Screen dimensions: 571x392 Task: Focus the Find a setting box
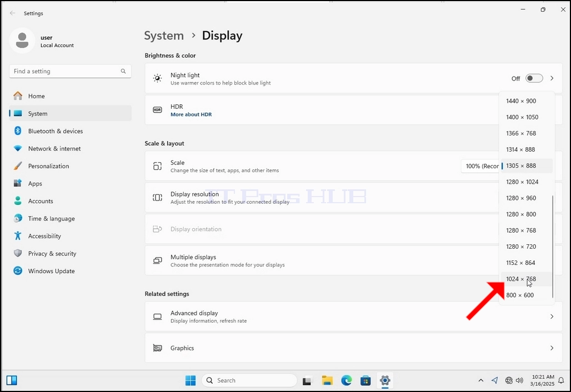[71, 71]
